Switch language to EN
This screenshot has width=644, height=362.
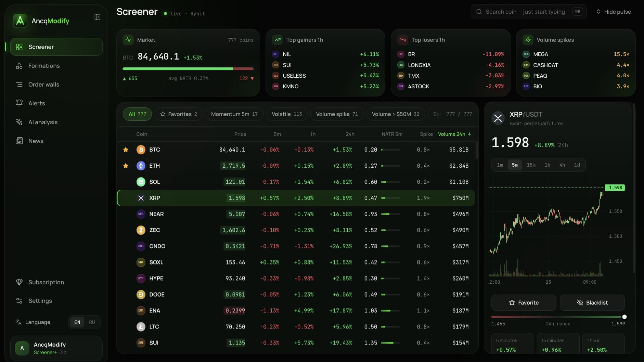click(x=77, y=322)
